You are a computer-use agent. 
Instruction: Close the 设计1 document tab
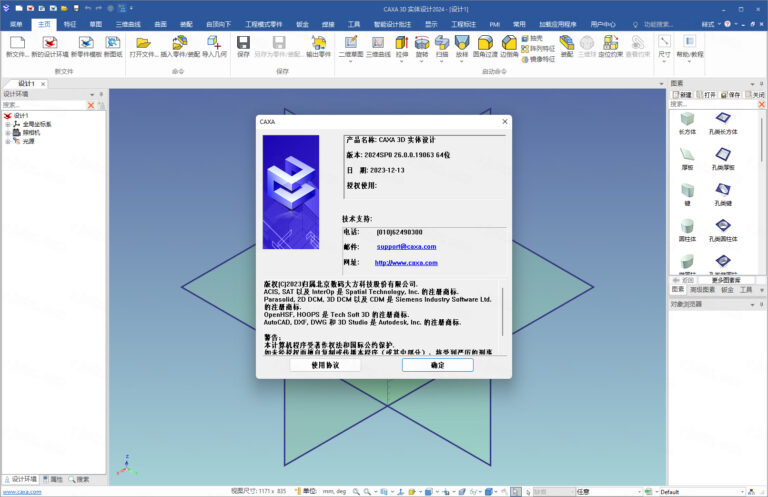(x=43, y=84)
